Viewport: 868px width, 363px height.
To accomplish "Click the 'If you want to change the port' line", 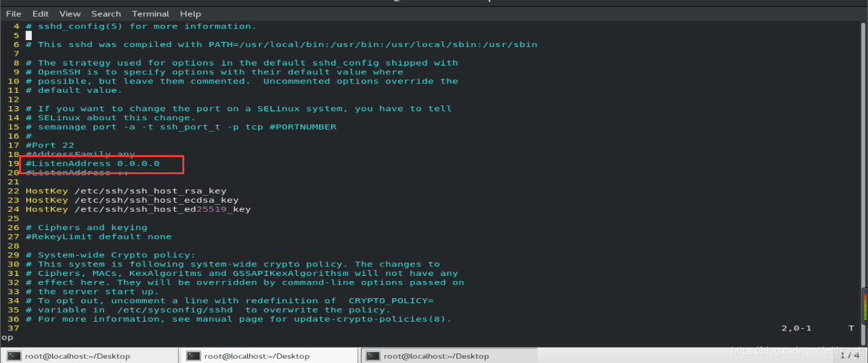I will point(239,109).
